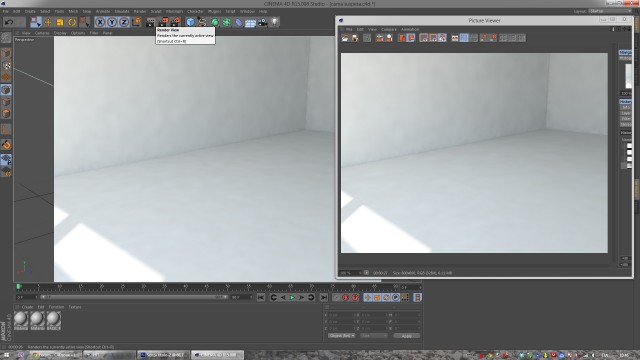Click the green NURBS generator icon
Screen dimensions: 640x360
214,22
